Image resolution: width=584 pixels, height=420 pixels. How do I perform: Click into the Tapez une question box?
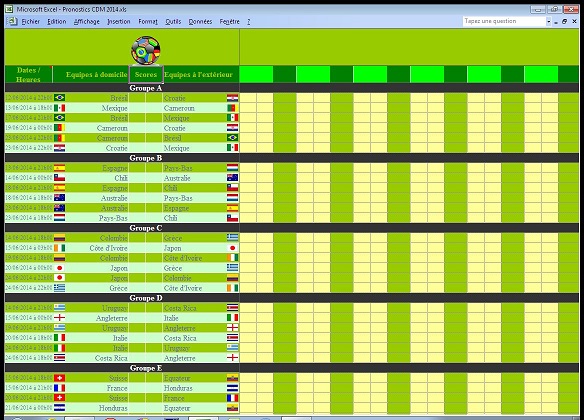504,21
